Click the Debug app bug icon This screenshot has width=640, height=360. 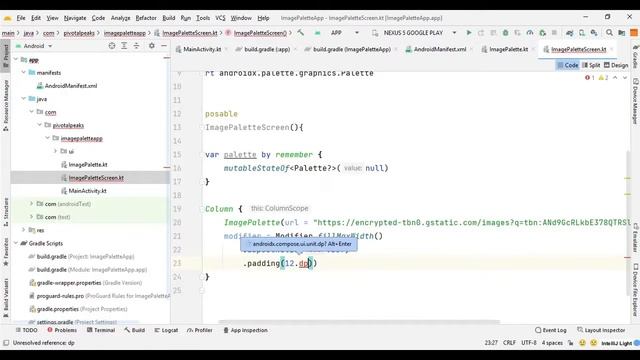point(505,33)
